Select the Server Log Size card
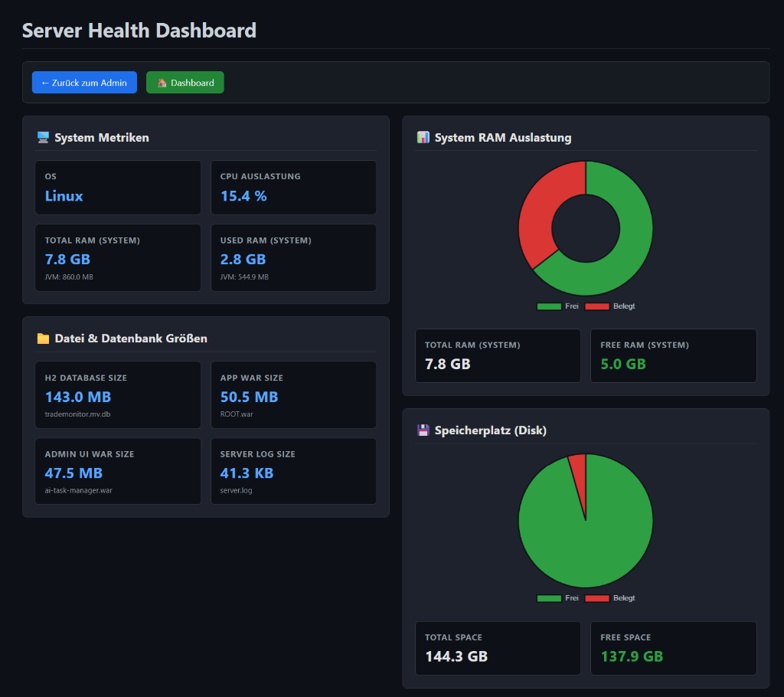The width and height of the screenshot is (784, 697). point(293,471)
